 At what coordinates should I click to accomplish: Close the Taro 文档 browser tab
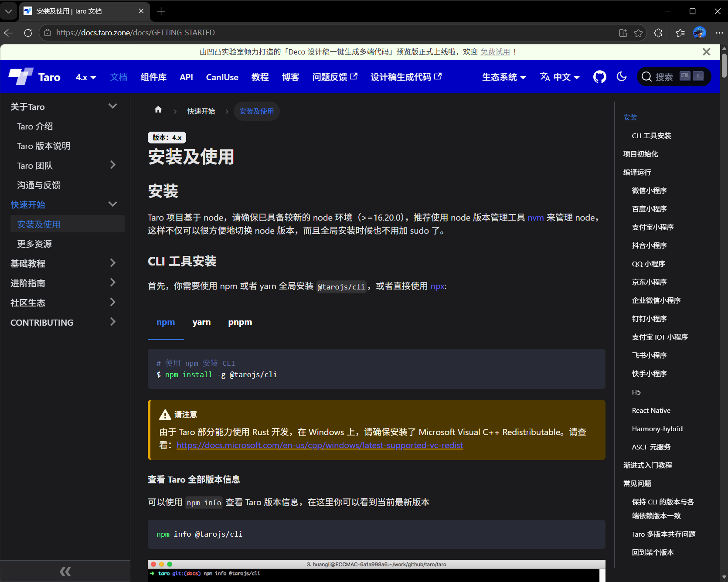pos(141,11)
